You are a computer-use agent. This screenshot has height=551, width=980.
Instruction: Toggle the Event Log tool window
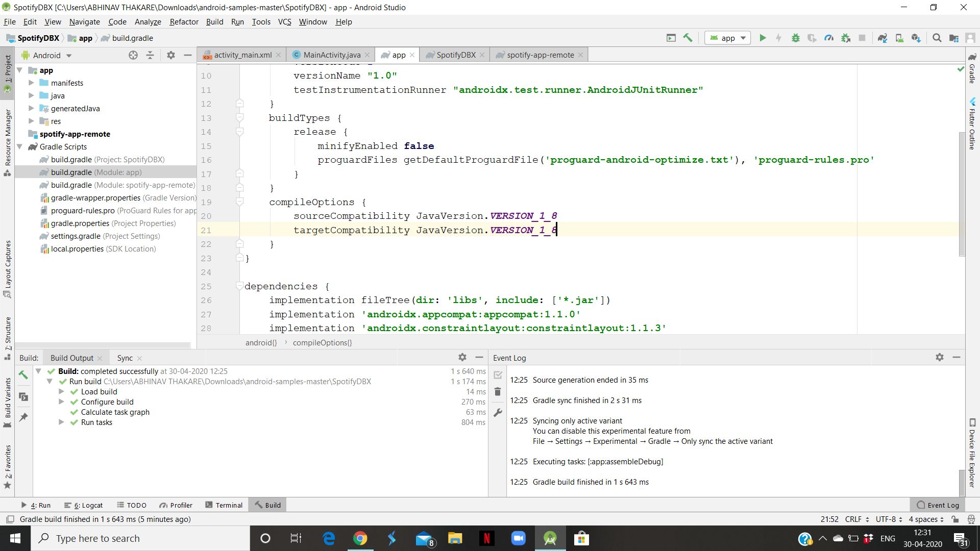click(942, 505)
